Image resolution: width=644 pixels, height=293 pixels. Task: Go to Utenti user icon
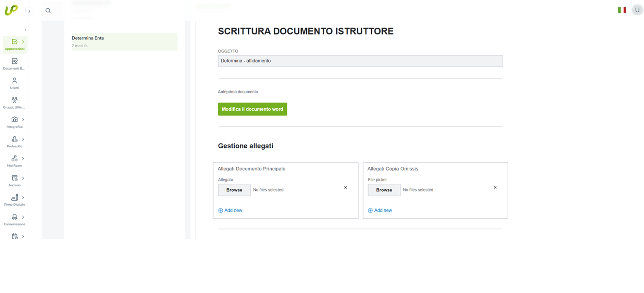point(14,81)
